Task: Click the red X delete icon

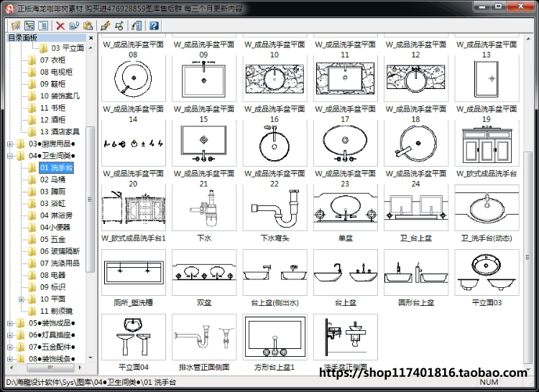Action: (x=60, y=26)
